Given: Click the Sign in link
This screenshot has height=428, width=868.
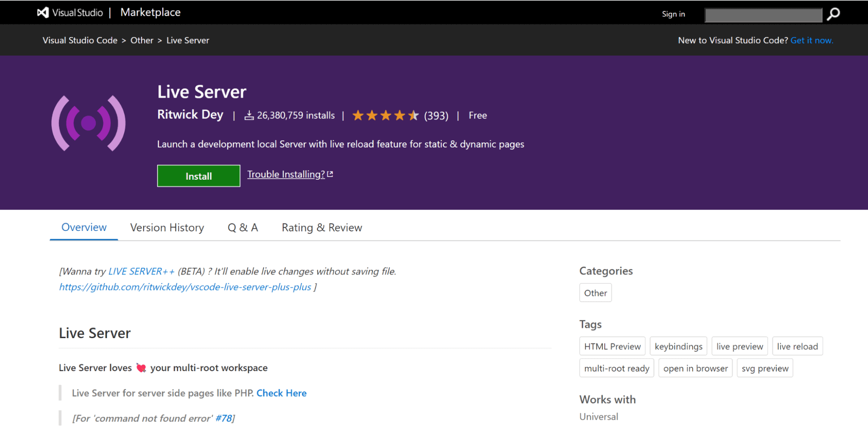Looking at the screenshot, I should 673,14.
